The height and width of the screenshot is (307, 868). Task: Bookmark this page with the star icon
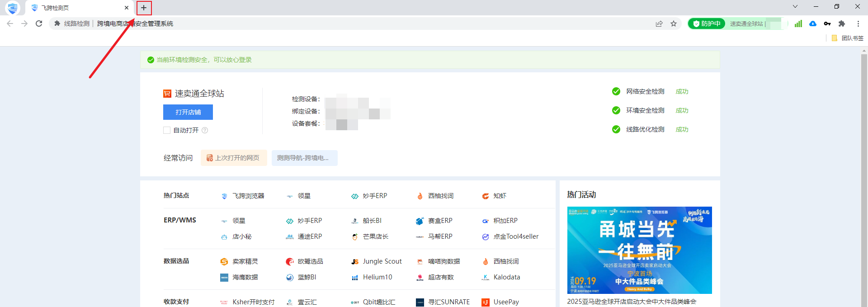click(x=674, y=24)
